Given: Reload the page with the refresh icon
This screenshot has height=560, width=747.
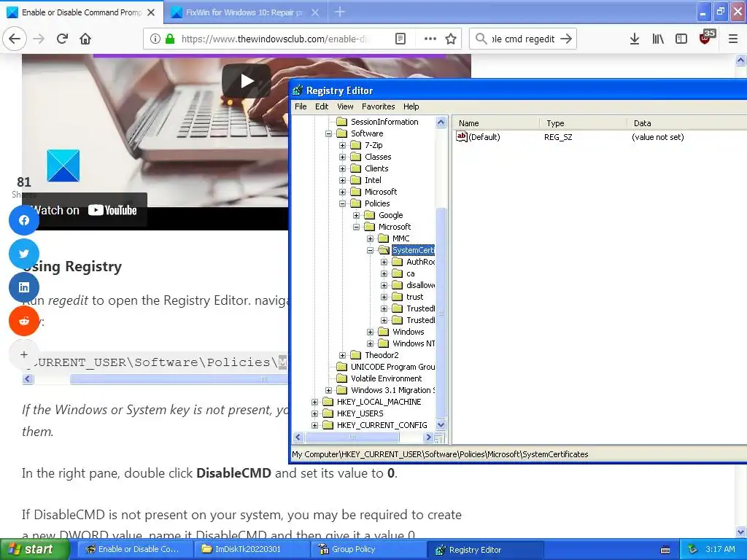Looking at the screenshot, I should pos(62,39).
